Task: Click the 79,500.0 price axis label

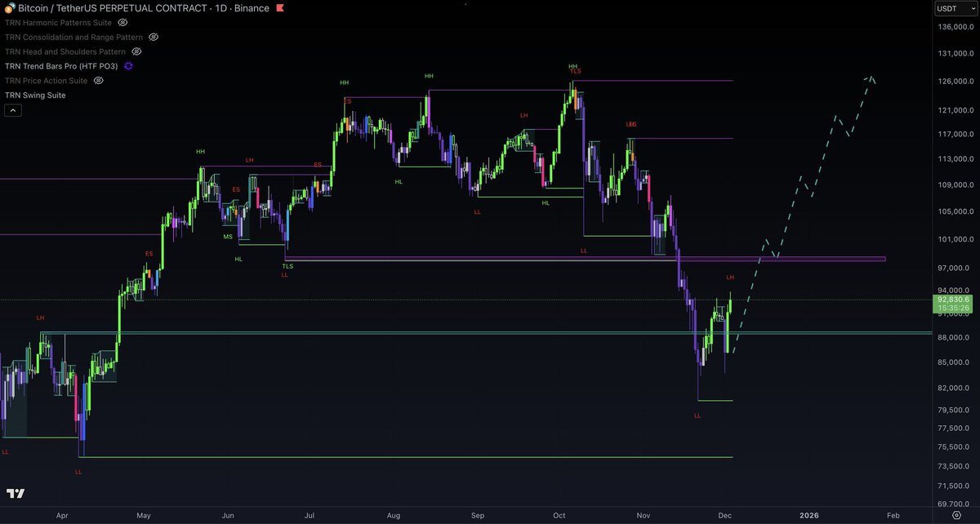Action: (955, 411)
